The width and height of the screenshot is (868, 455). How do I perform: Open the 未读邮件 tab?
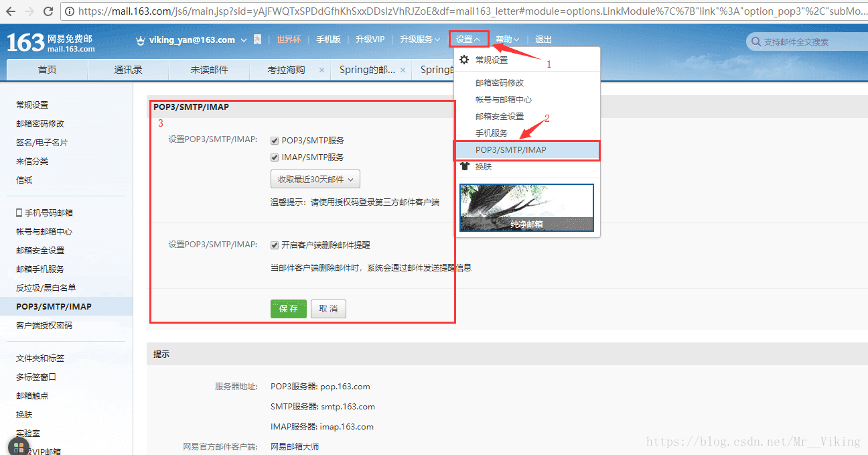tap(209, 70)
